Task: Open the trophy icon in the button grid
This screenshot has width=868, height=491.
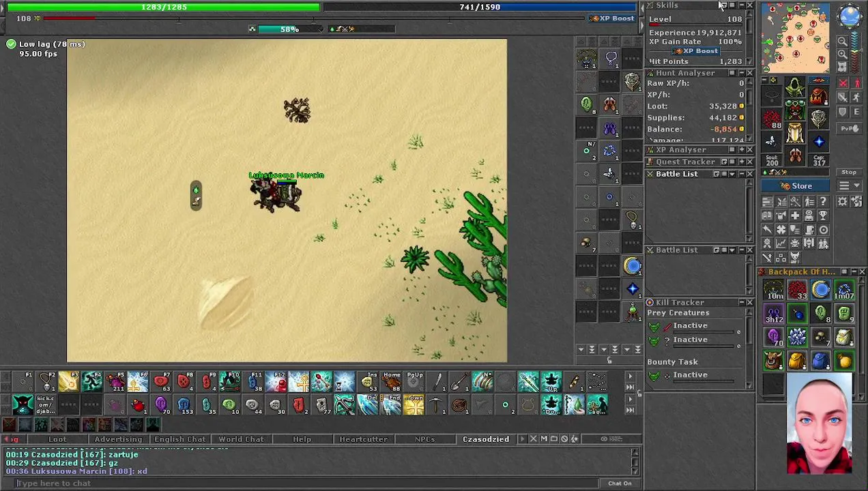Action: [x=824, y=215]
